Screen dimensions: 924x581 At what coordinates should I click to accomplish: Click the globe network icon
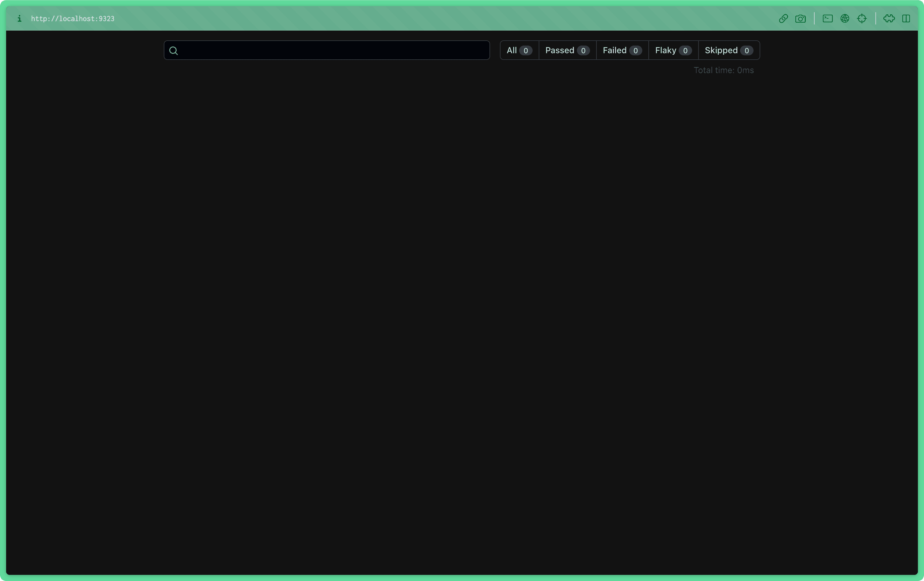pyautogui.click(x=845, y=18)
